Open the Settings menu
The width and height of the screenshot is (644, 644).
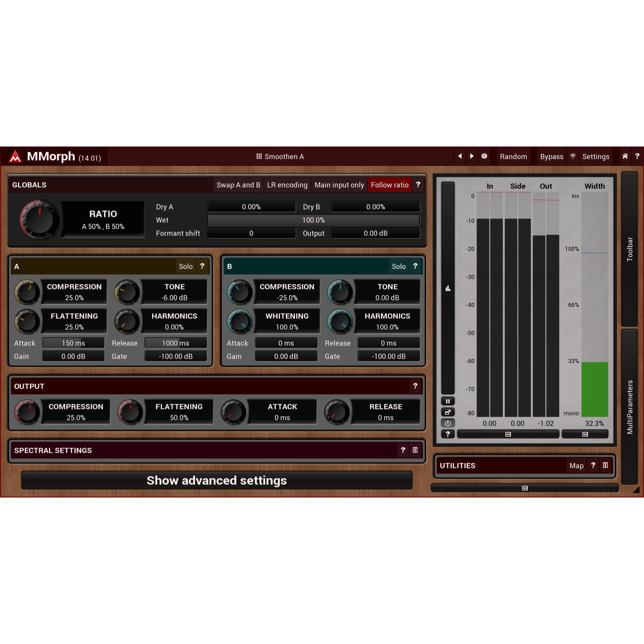[x=596, y=156]
